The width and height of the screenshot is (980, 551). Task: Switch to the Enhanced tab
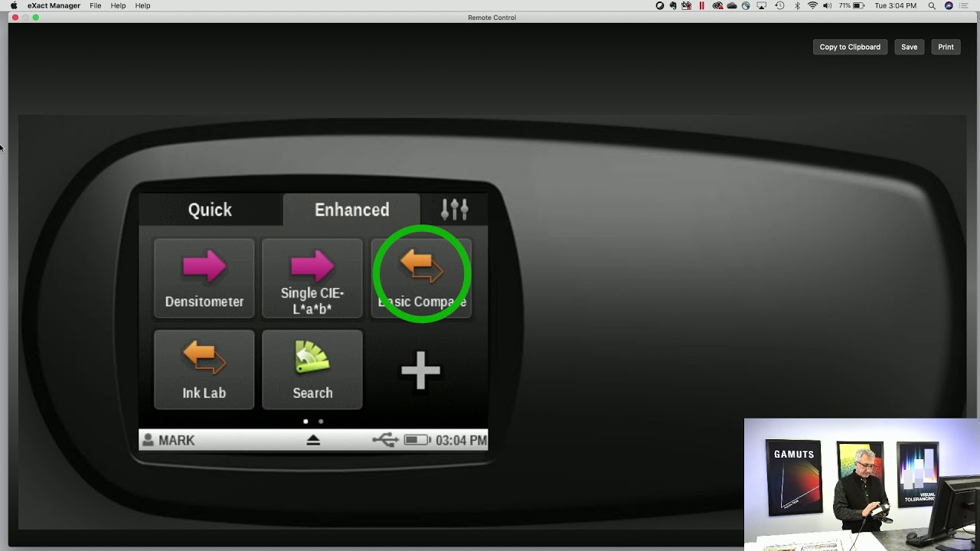coord(351,209)
